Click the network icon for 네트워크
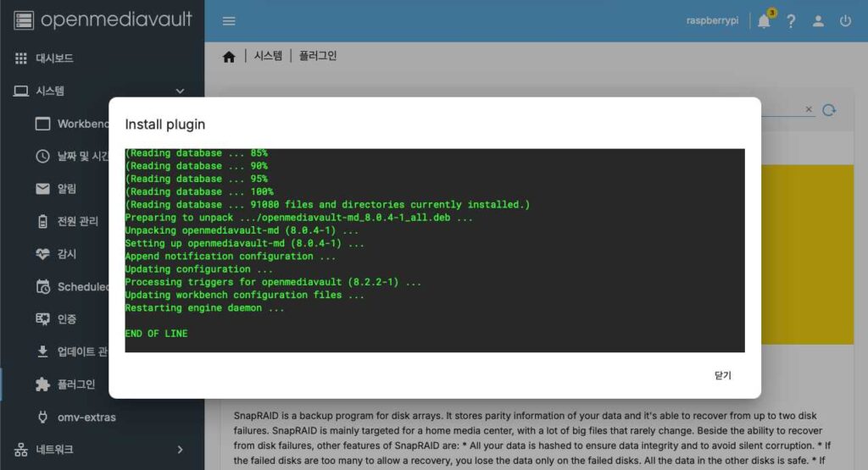 21,450
